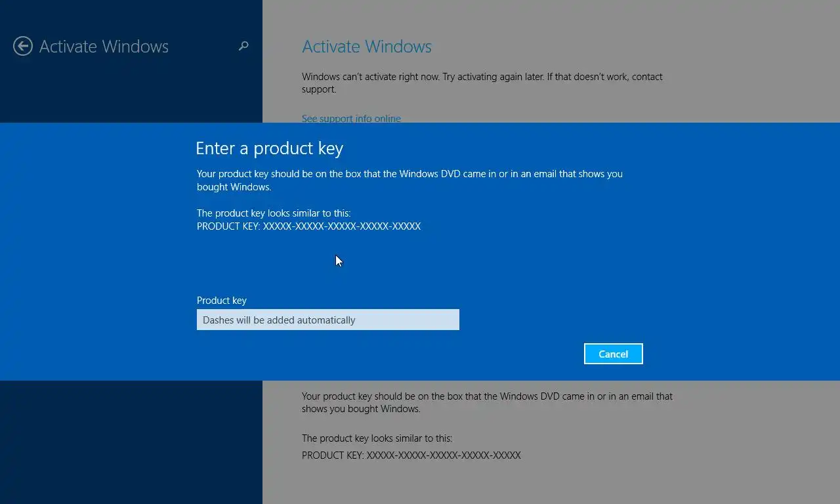
Task: Click dialog text about the Windows DVD box
Action: (409, 180)
